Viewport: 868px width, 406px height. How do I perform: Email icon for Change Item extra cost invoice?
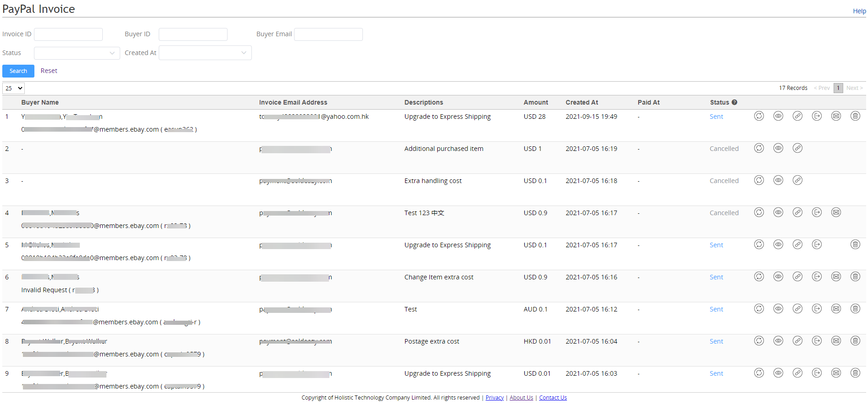[836, 277]
